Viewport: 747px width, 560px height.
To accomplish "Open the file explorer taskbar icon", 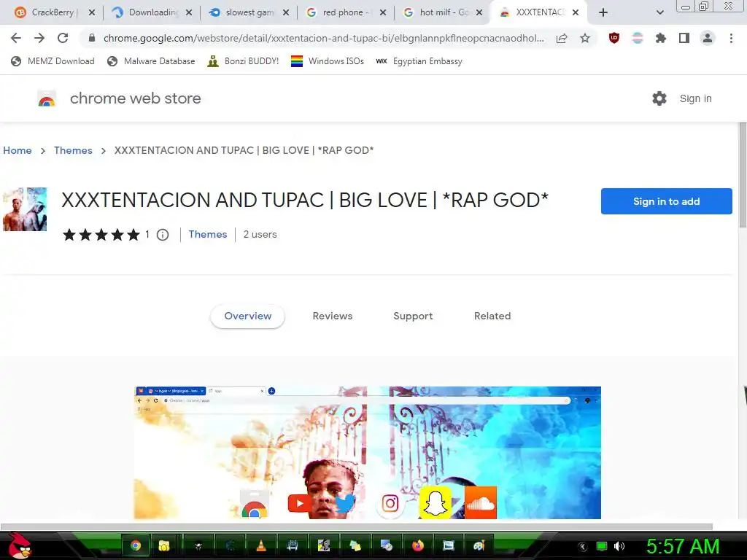I will point(164,545).
